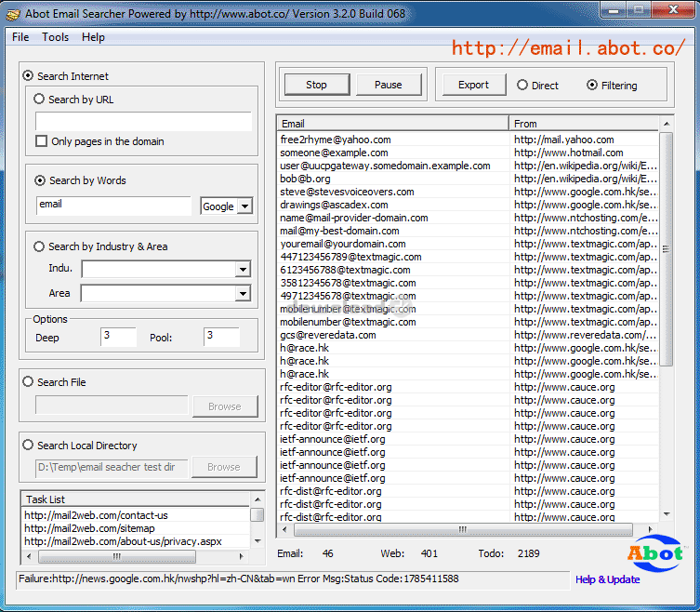Viewport: 700px width, 612px height.
Task: Click the Export button
Action: tap(474, 85)
